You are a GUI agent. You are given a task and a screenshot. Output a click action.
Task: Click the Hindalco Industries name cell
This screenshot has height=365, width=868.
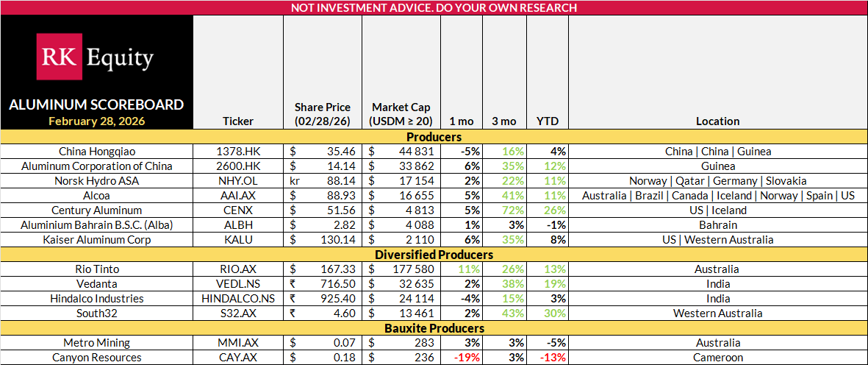(x=97, y=299)
